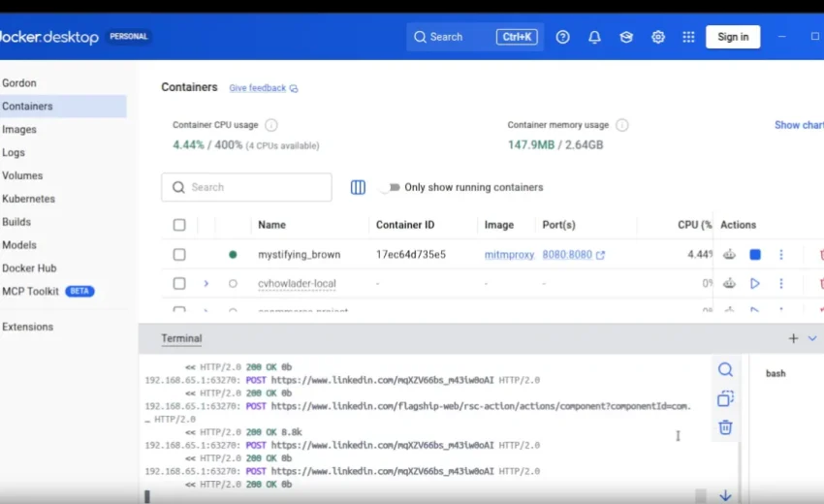Clear the terminal with trash icon
Screen dimensions: 824x504
(725, 427)
